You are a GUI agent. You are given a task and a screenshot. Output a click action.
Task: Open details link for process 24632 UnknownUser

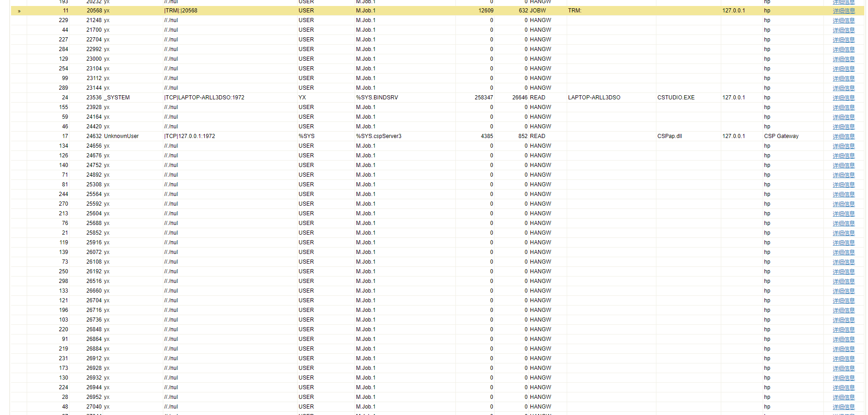tap(844, 136)
